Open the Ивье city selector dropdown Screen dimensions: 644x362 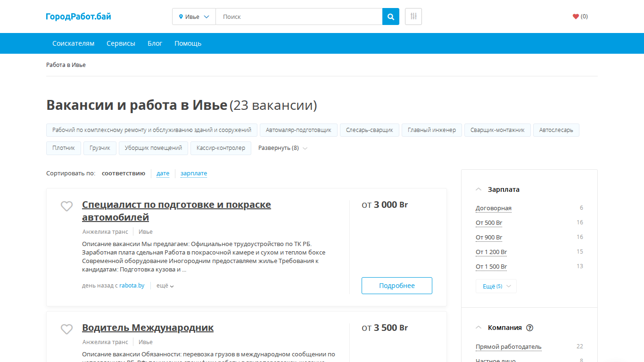[x=194, y=16]
